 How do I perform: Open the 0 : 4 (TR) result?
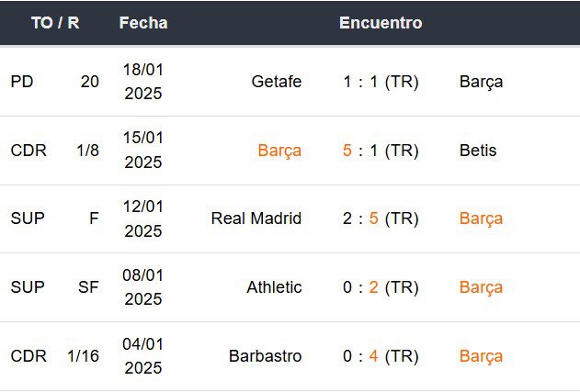381,356
